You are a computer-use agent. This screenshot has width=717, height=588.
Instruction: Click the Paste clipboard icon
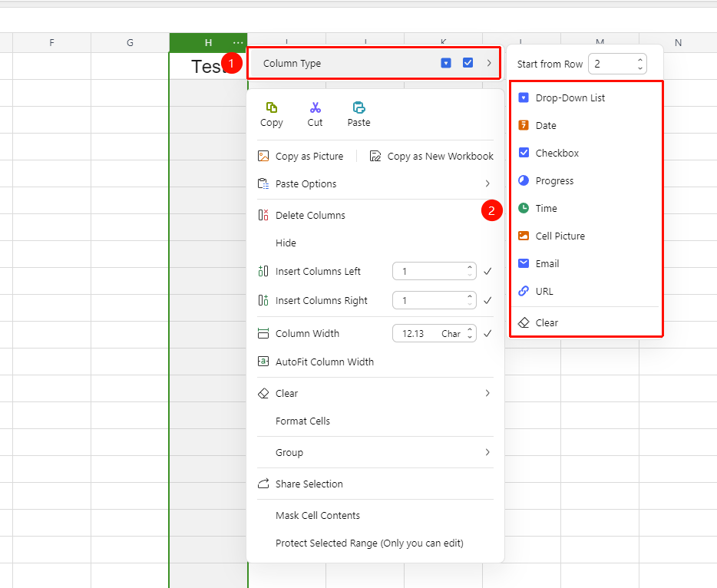tap(359, 107)
